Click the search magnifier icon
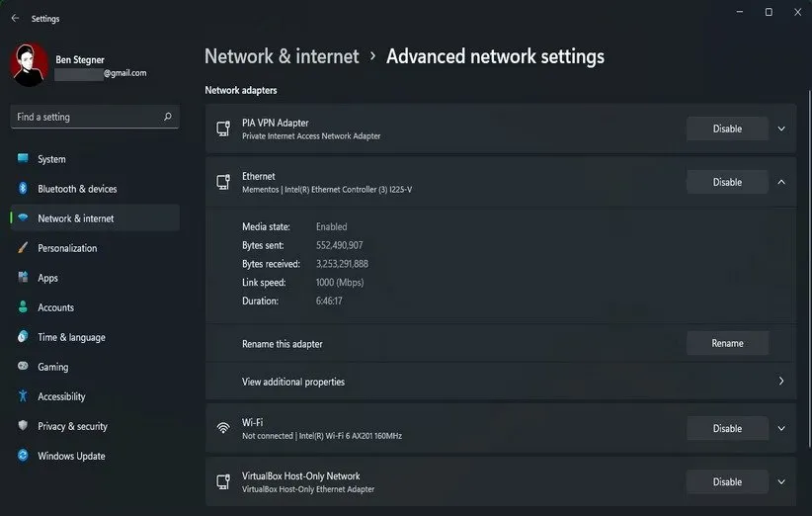This screenshot has height=516, width=812. [x=168, y=117]
